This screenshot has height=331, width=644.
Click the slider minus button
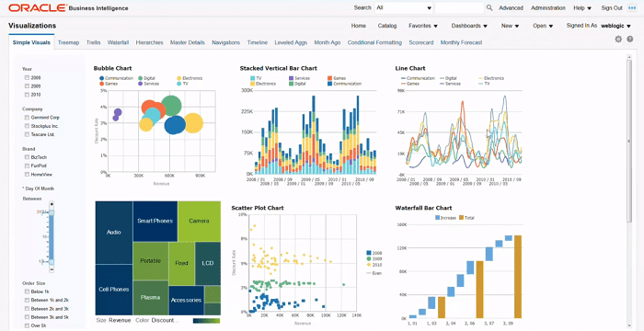(52, 269)
